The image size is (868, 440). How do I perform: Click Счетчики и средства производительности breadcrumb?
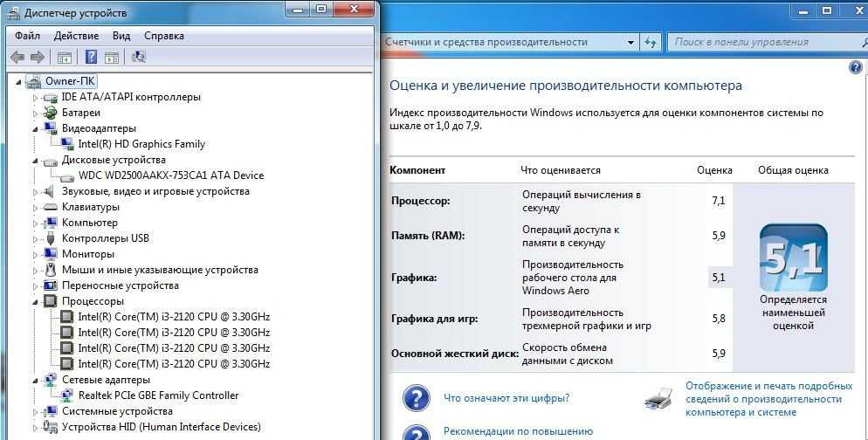point(486,42)
